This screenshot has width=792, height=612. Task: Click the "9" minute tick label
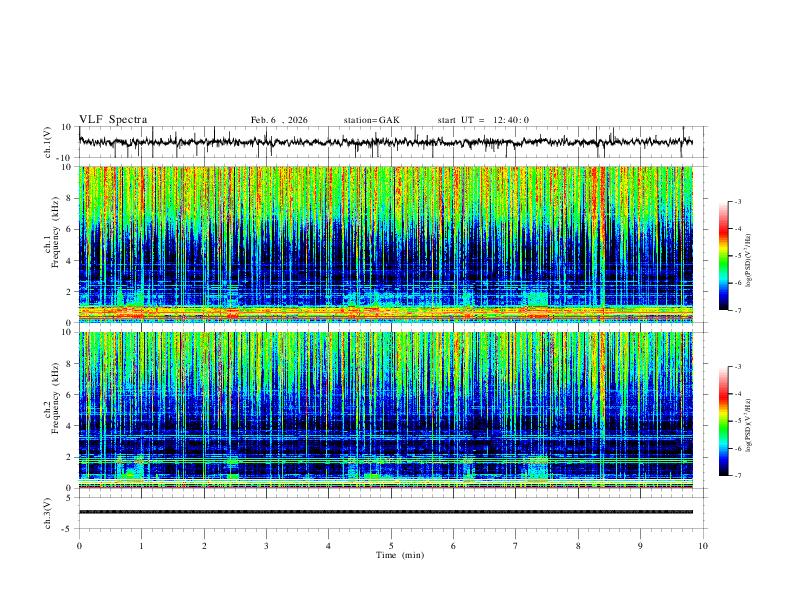(640, 546)
